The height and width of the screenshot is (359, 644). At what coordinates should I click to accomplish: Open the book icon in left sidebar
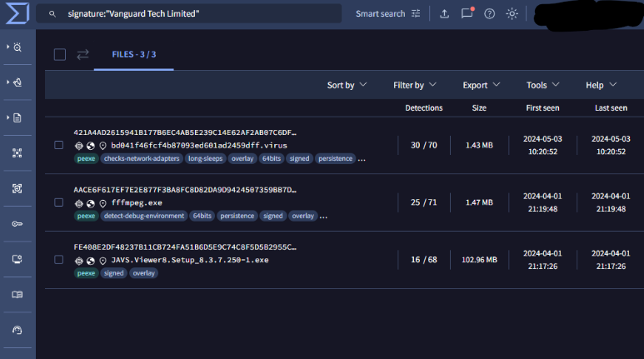point(17,295)
